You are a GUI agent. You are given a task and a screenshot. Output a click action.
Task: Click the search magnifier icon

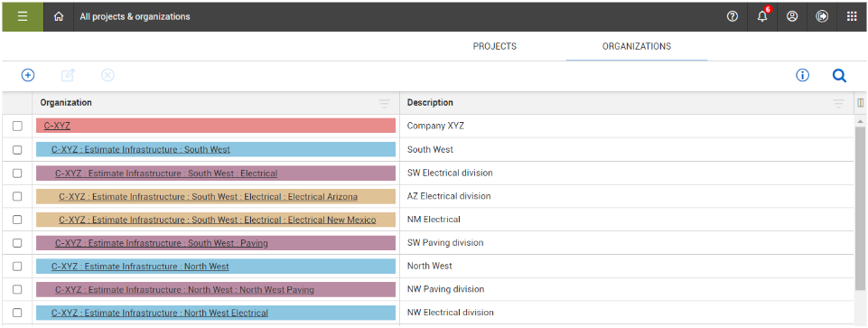tap(839, 75)
